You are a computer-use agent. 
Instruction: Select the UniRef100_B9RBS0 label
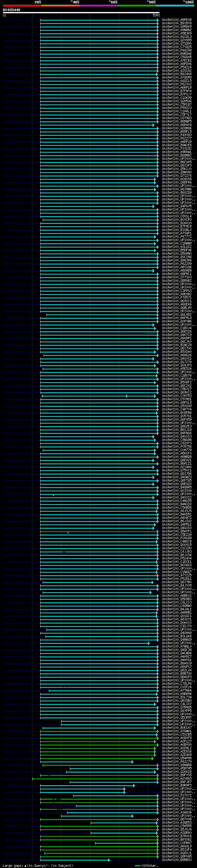[176, 860]
